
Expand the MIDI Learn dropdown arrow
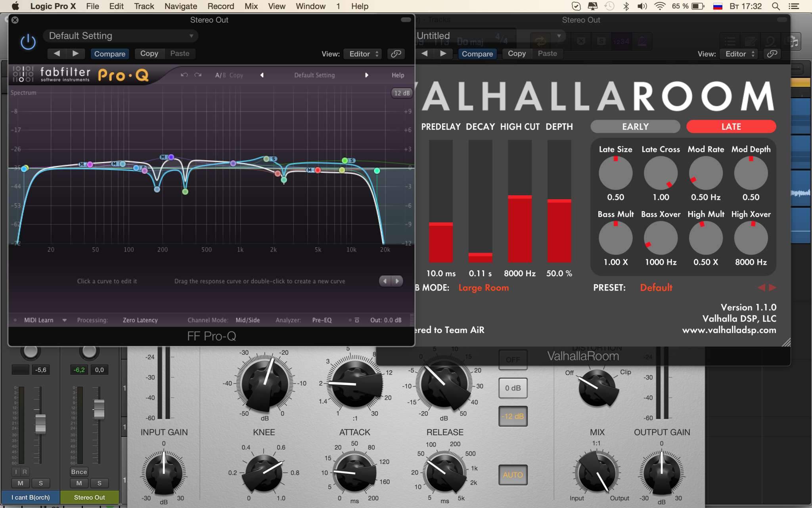click(x=64, y=320)
